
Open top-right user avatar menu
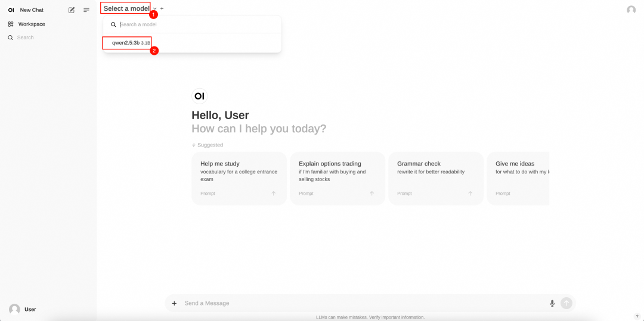631,10
